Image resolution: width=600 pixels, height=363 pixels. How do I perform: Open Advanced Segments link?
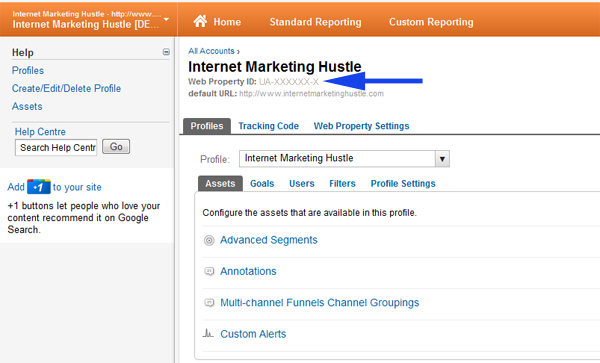click(x=269, y=240)
